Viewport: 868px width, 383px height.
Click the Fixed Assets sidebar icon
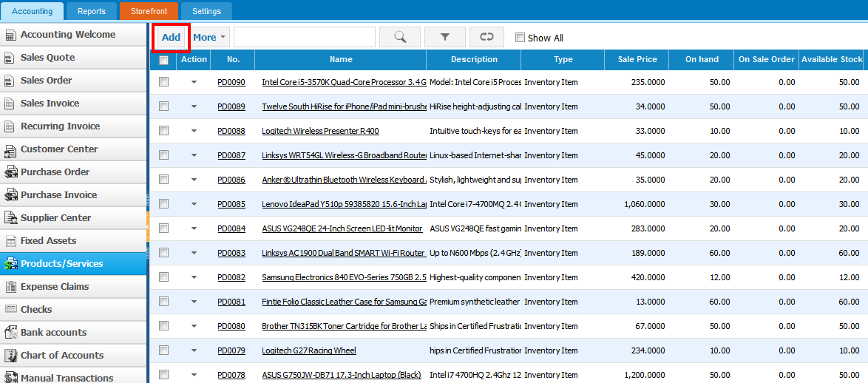coord(10,241)
